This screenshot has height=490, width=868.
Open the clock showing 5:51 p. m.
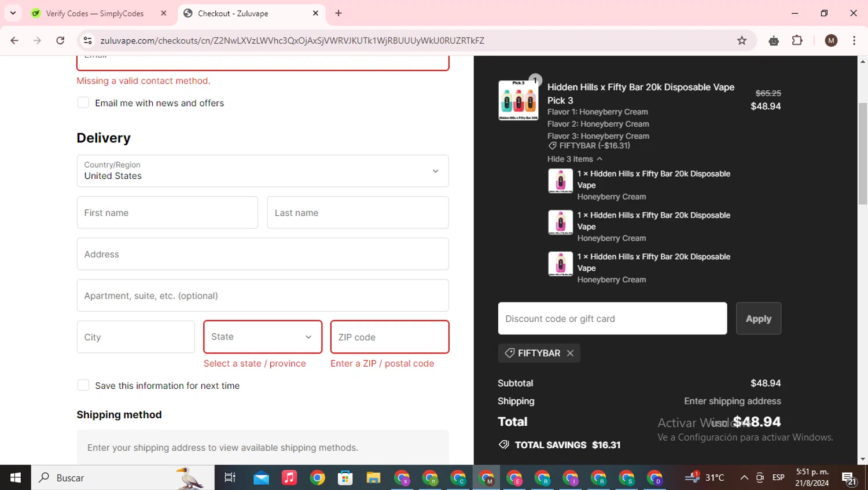coord(812,477)
